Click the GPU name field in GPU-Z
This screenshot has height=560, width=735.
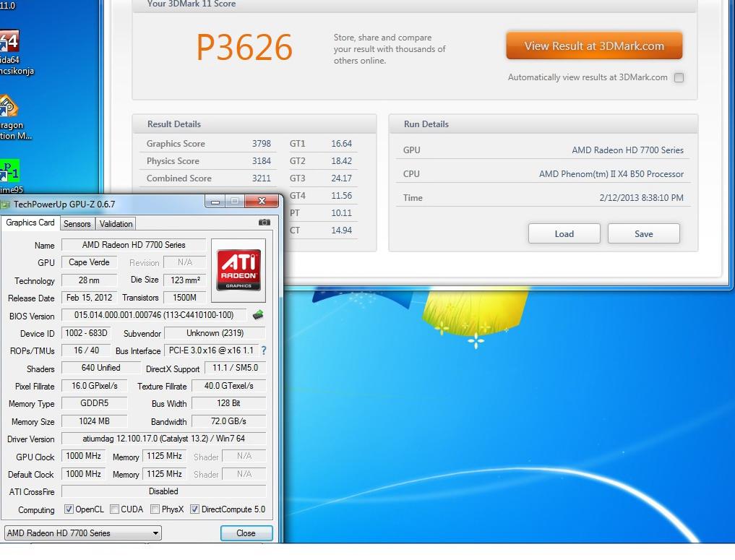pyautogui.click(x=134, y=245)
